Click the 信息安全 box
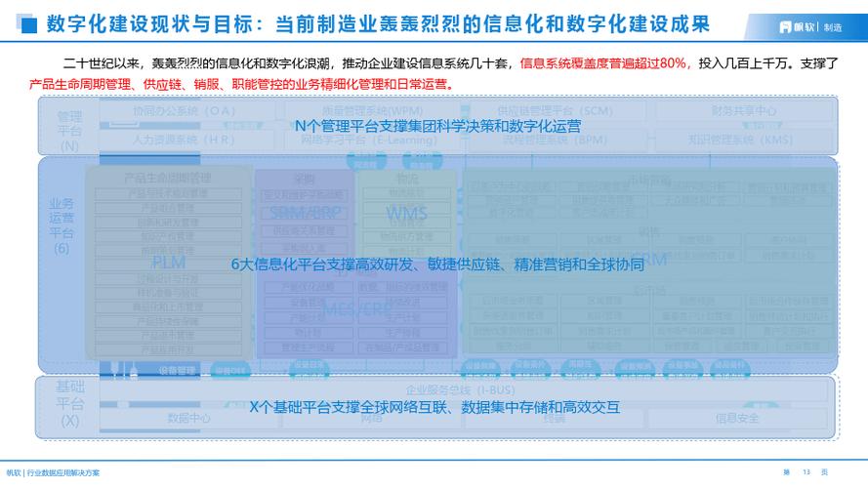This screenshot has width=868, height=488. (736, 418)
